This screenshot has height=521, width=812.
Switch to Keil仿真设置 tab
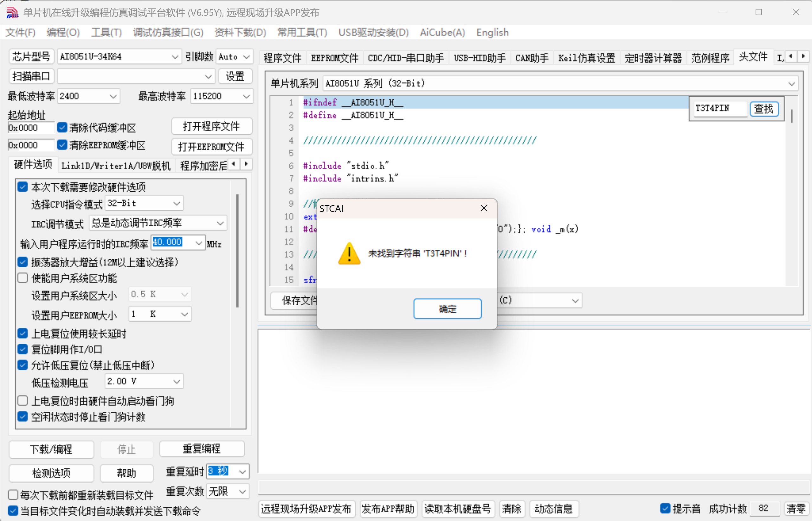click(x=587, y=58)
